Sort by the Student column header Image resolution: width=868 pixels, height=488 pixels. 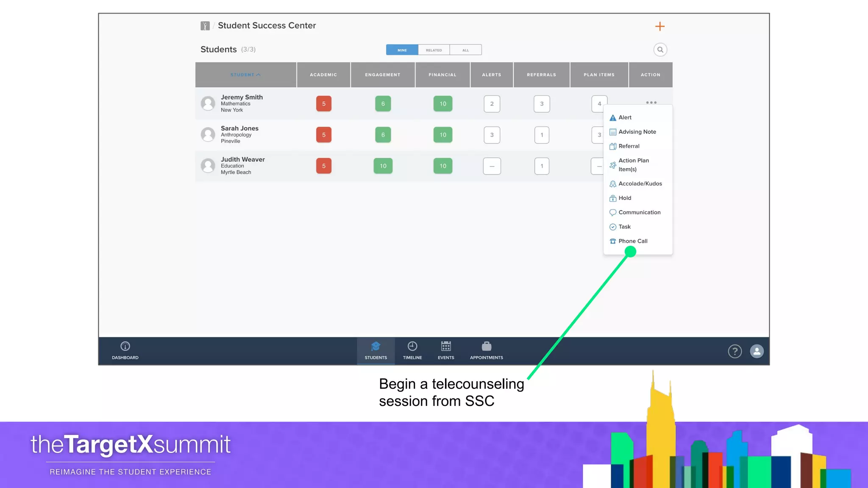(245, 75)
